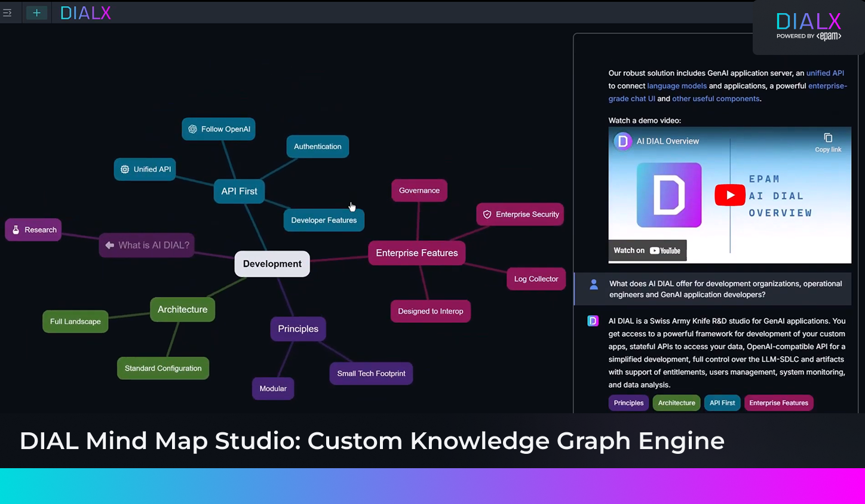Click the back arrow on What is AI DIAL?
The image size is (865, 504).
(x=110, y=245)
